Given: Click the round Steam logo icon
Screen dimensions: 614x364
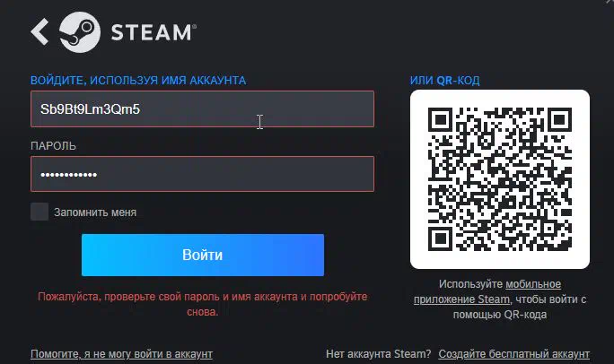Looking at the screenshot, I should 80,32.
